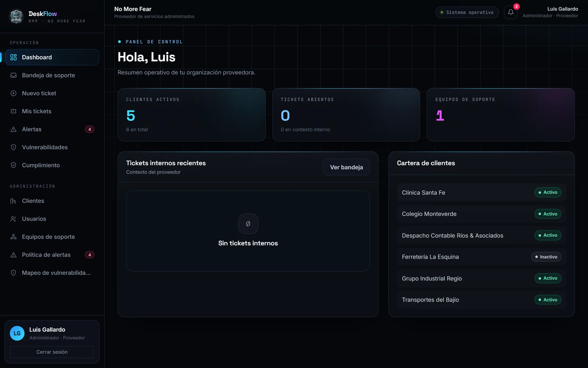Click the Bandeja de soporte inbox icon

tap(14, 75)
